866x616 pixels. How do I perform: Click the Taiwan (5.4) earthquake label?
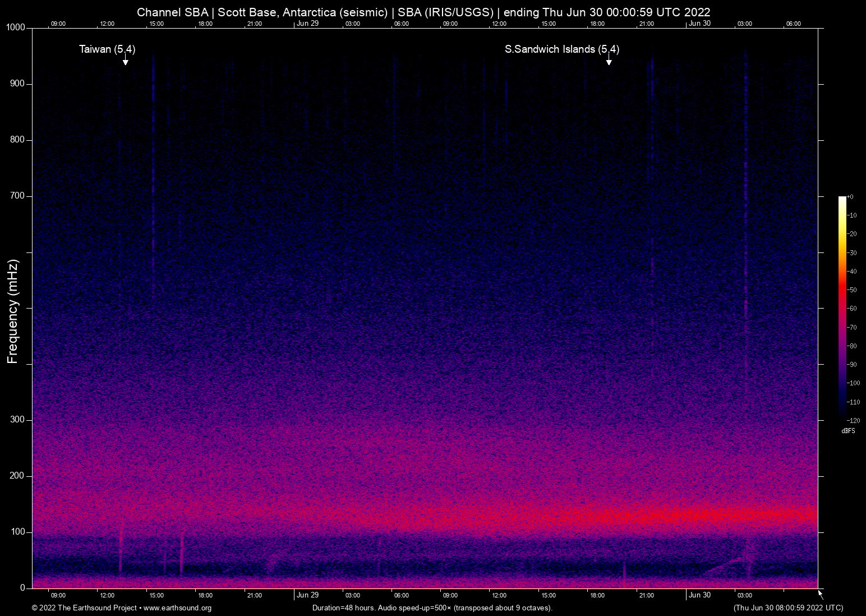(107, 49)
